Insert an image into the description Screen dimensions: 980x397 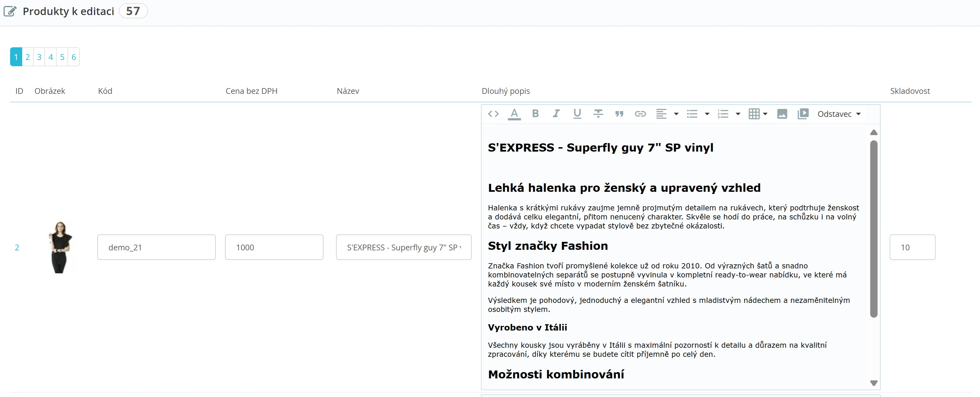pos(782,114)
